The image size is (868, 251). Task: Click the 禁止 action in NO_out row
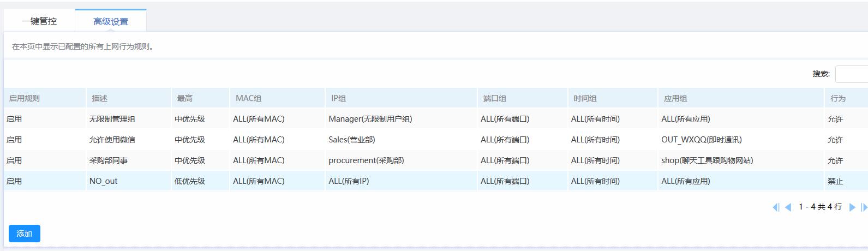[x=835, y=181]
